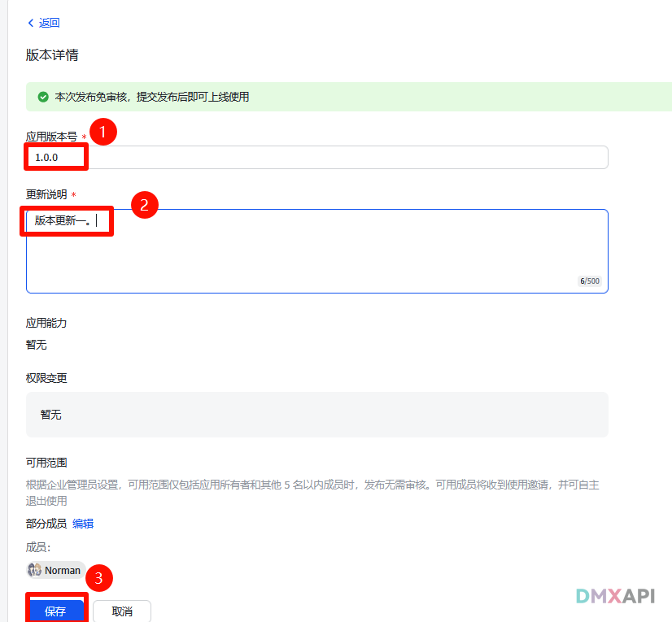Click the 6/500 character counter
This screenshot has height=622, width=672.
point(591,281)
